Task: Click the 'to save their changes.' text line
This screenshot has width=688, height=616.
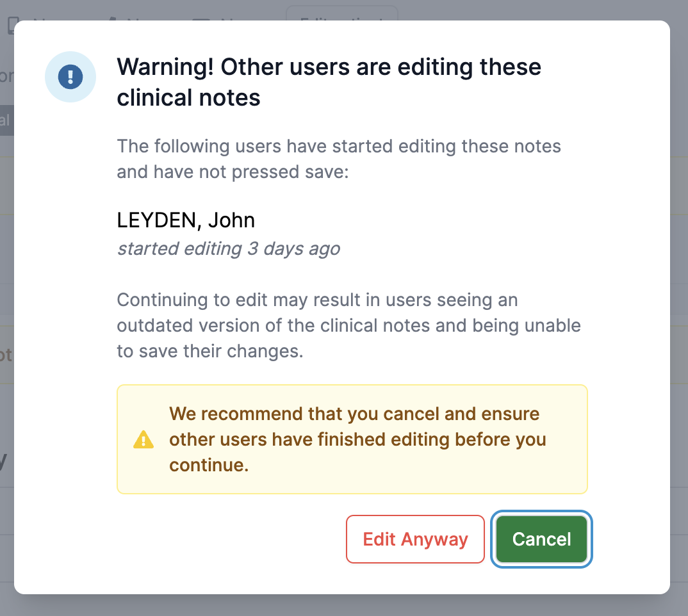Action: point(210,351)
